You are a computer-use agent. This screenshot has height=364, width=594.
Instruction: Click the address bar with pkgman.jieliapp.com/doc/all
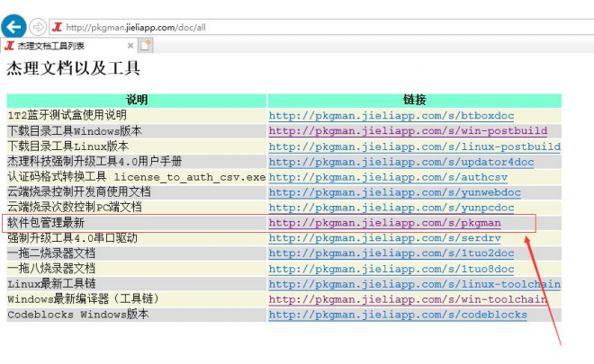[x=322, y=27]
